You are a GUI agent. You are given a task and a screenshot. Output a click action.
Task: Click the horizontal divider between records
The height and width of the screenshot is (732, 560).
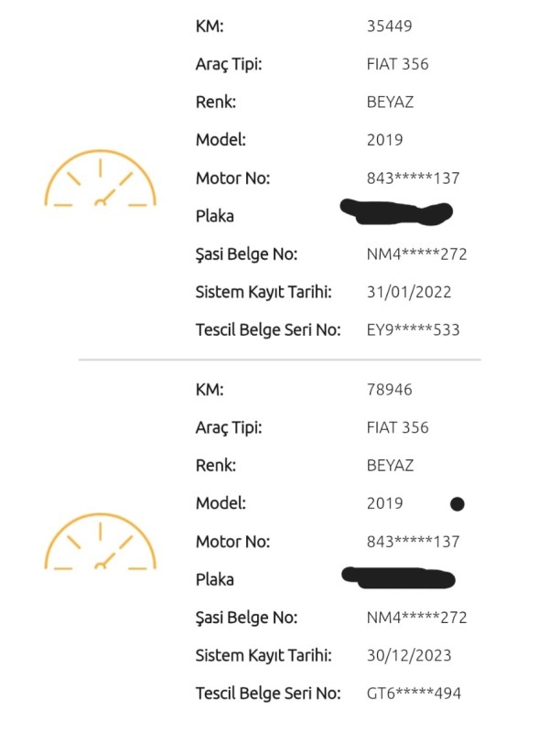point(279,360)
